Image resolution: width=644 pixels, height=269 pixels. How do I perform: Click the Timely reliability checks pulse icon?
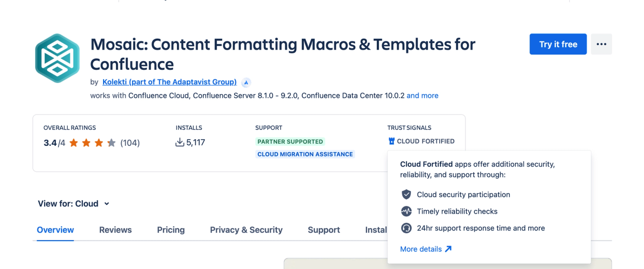pyautogui.click(x=406, y=212)
